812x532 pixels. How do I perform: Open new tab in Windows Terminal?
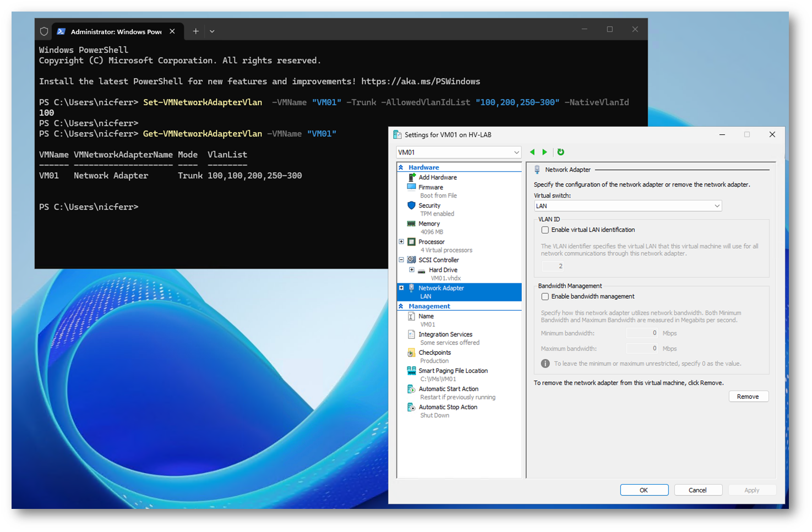195,32
